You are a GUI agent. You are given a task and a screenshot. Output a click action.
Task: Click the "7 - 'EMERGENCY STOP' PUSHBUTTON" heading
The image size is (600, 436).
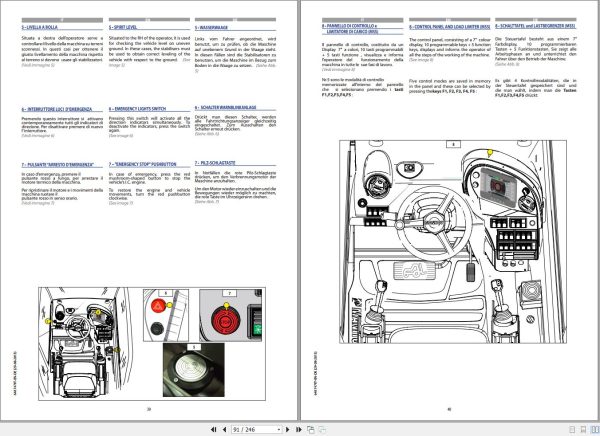[142, 164]
